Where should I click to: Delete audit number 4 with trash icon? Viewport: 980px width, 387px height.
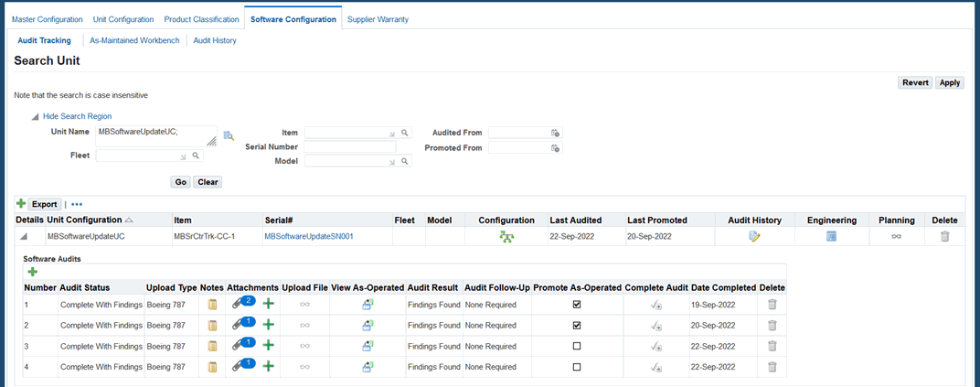pyautogui.click(x=772, y=367)
